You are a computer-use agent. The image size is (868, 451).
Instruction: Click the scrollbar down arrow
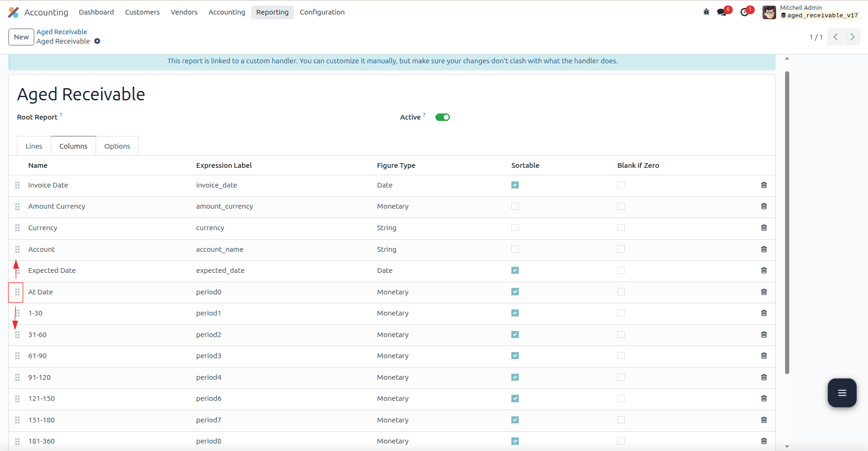point(787,447)
